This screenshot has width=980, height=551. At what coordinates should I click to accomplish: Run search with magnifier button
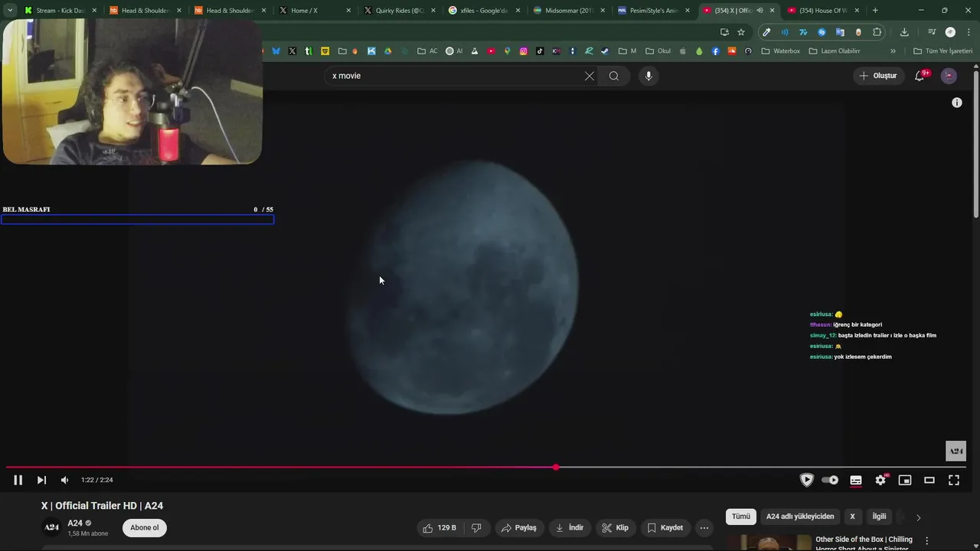click(614, 76)
